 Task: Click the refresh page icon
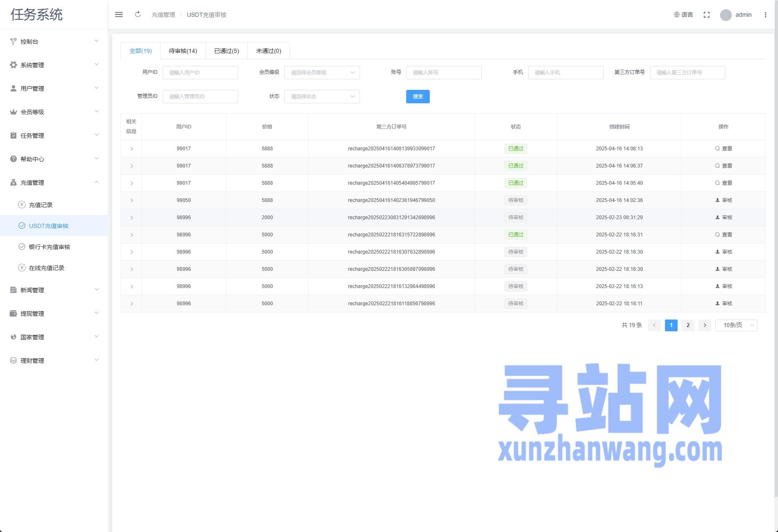click(x=138, y=15)
